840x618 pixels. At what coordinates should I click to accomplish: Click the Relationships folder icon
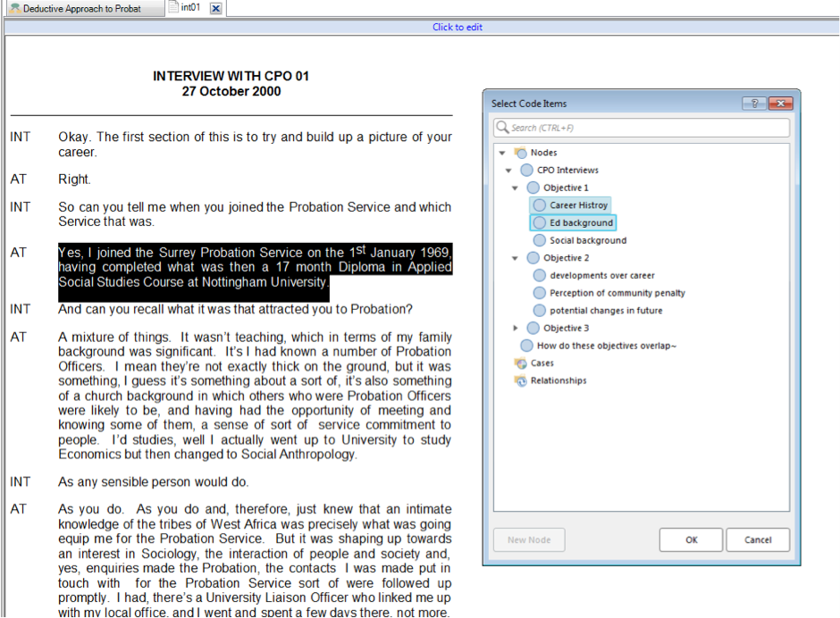[520, 381]
